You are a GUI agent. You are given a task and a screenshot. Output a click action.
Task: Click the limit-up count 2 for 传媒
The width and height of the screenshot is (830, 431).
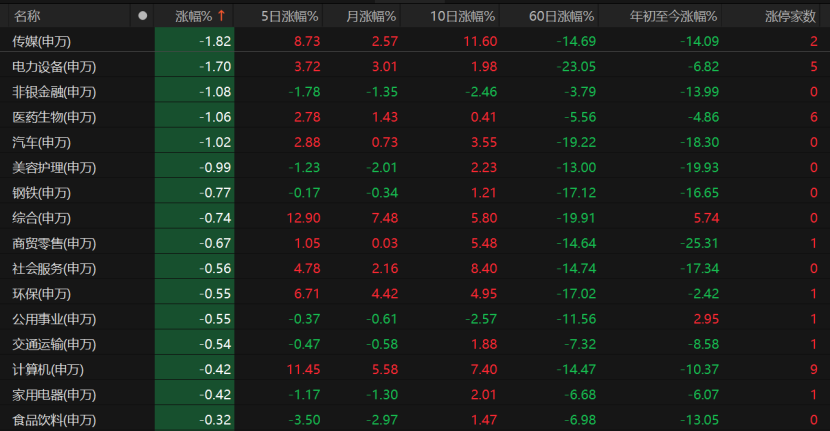point(814,41)
